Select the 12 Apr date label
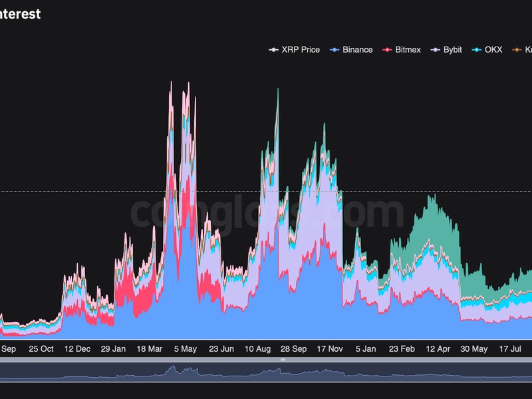 (x=438, y=348)
